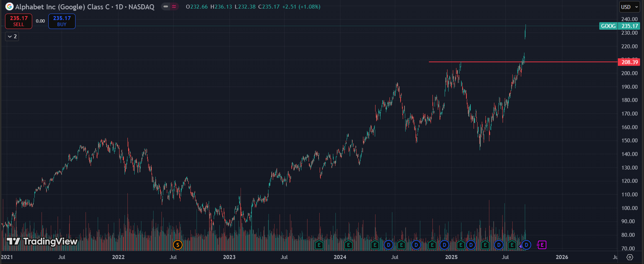The width and height of the screenshot is (644, 264).
Task: Click the 150.00 level on price axis
Action: 630,141
